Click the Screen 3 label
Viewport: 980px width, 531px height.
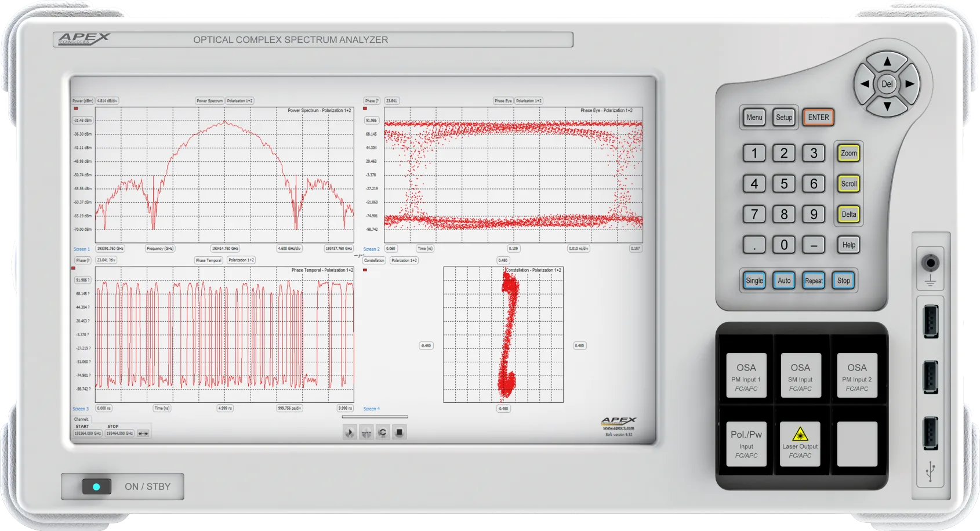tap(81, 409)
